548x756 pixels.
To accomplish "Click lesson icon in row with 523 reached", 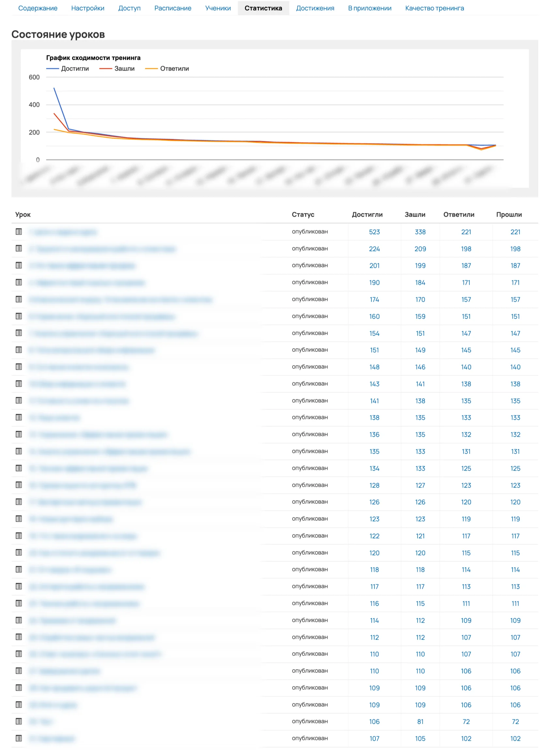I will pos(19,232).
